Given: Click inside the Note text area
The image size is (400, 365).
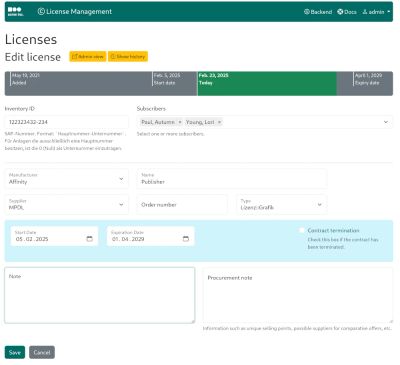Looking at the screenshot, I should [x=100, y=295].
